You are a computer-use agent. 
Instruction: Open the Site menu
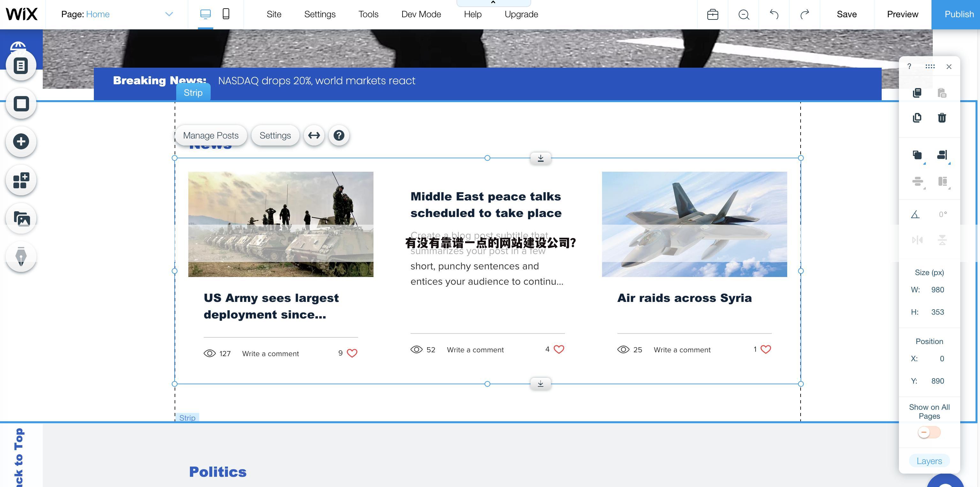274,14
